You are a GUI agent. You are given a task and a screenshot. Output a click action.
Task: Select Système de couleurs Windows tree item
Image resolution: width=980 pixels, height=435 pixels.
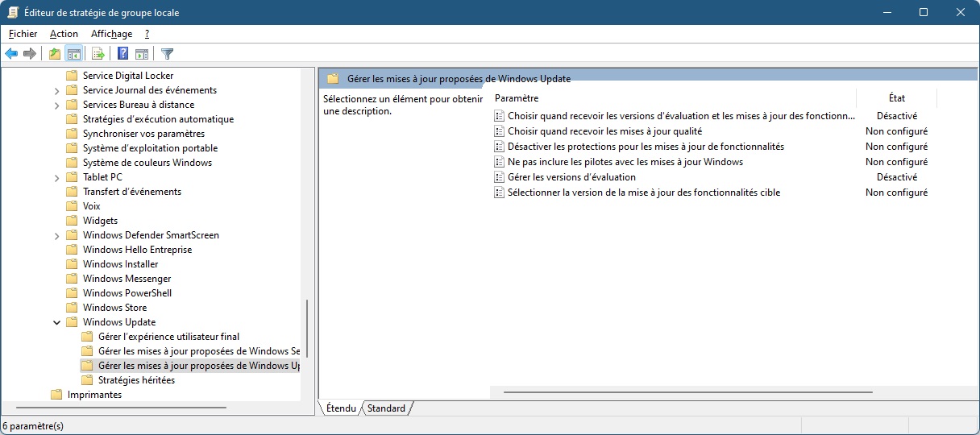click(147, 163)
